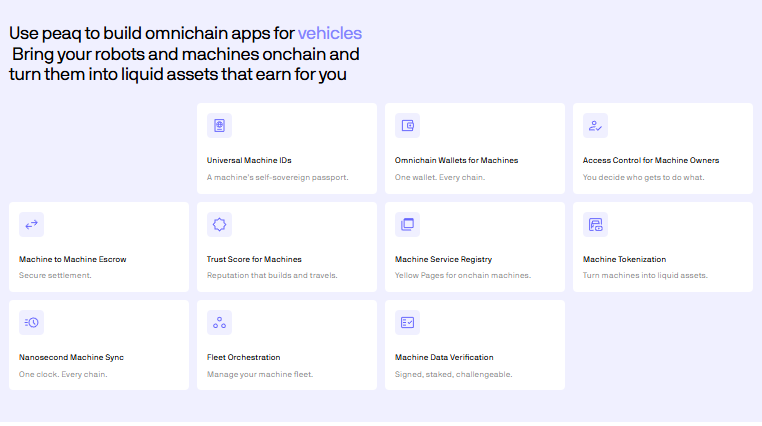Click the Universal Machine IDs passport icon
762x426 pixels.
point(219,126)
